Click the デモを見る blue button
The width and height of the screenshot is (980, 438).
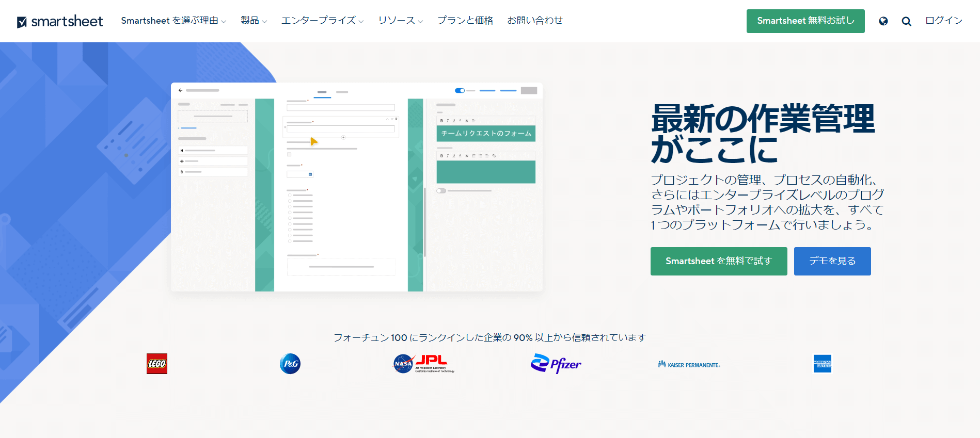pyautogui.click(x=832, y=261)
